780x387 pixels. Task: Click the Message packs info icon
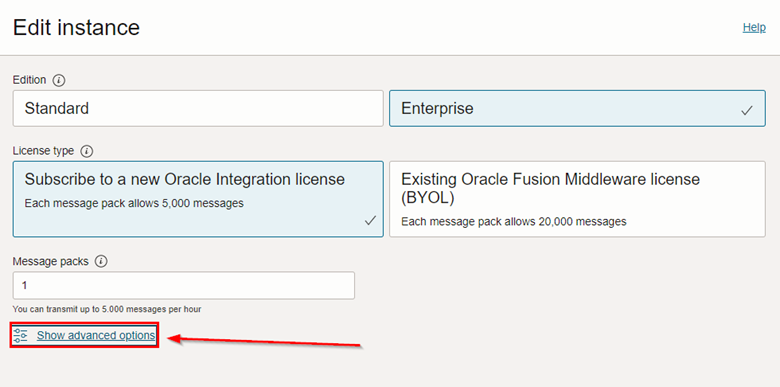coord(101,262)
